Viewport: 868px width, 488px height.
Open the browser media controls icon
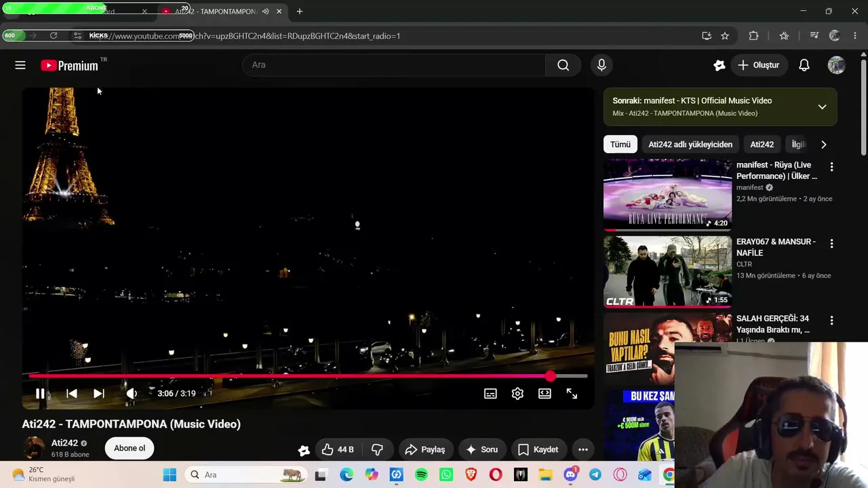pos(814,35)
